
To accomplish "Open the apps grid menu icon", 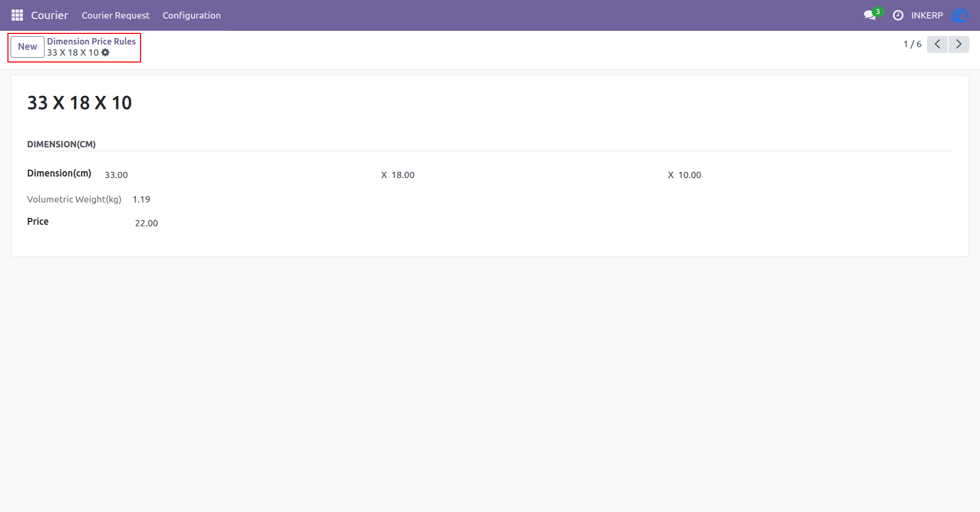I will pyautogui.click(x=17, y=15).
